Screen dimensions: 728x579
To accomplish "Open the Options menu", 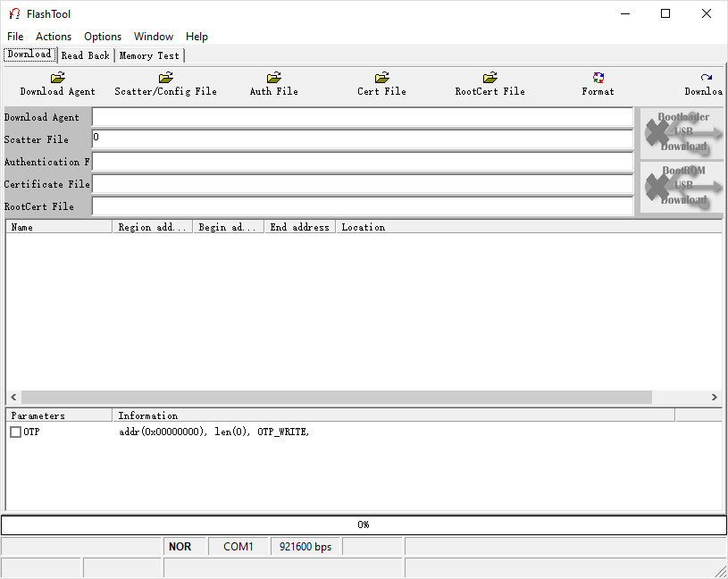I will coord(103,37).
